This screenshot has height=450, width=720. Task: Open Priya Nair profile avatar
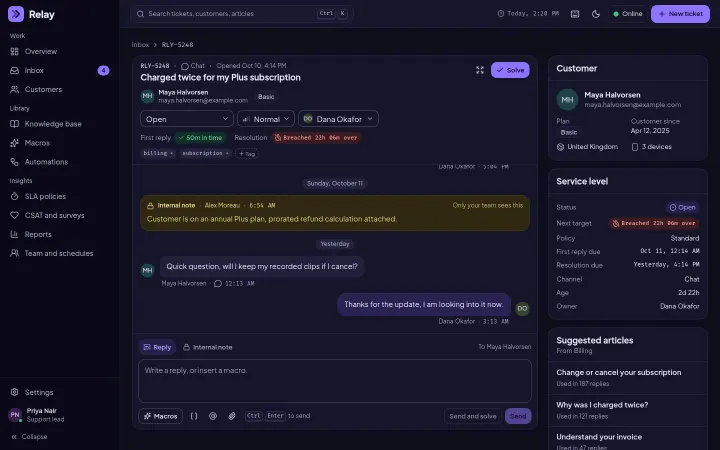pos(15,415)
